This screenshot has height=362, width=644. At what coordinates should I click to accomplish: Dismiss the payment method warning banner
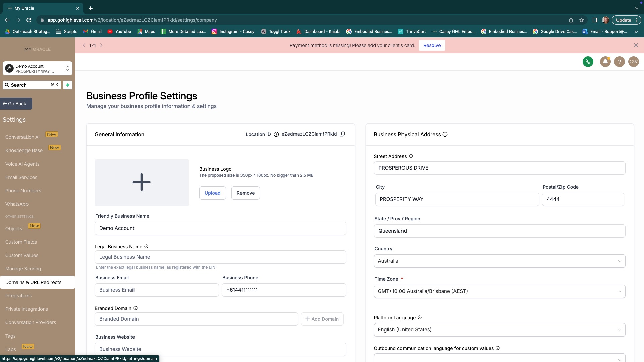(x=636, y=45)
